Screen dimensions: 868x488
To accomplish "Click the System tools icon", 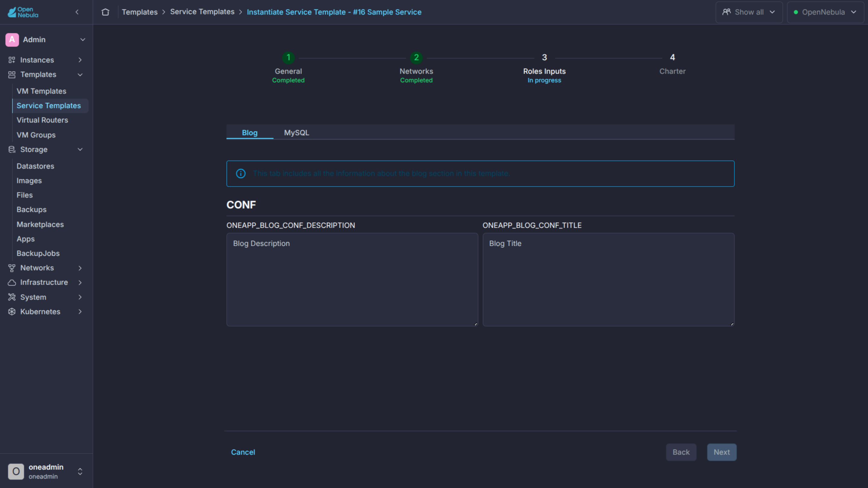I will point(12,297).
